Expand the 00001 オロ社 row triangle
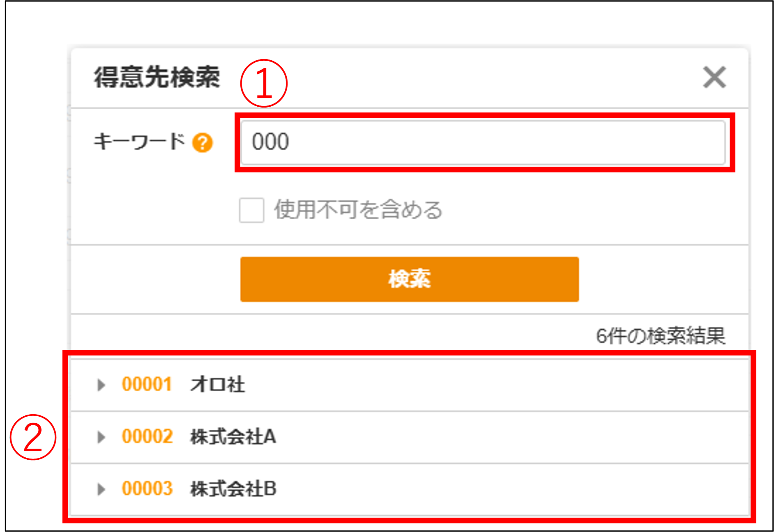The image size is (774, 532). tap(101, 385)
